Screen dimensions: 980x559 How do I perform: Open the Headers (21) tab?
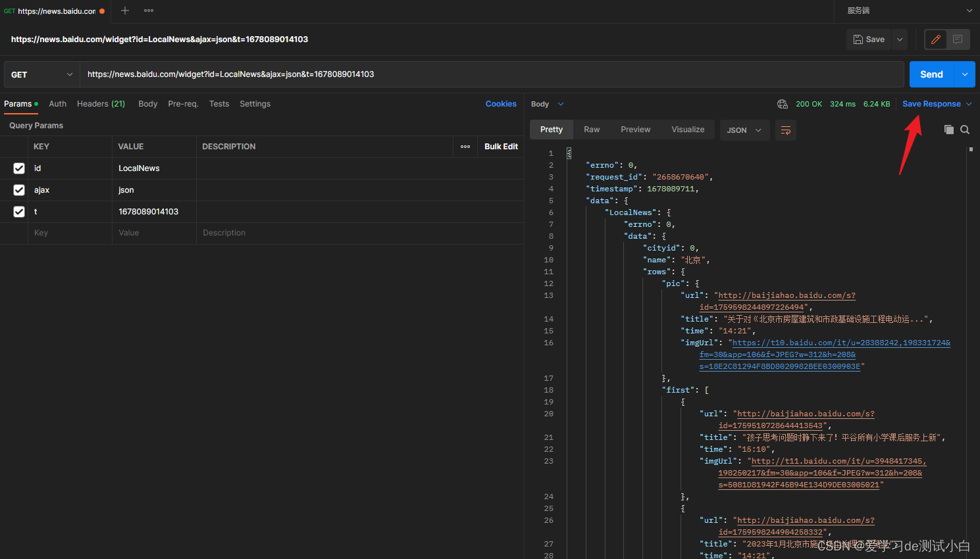pos(101,104)
